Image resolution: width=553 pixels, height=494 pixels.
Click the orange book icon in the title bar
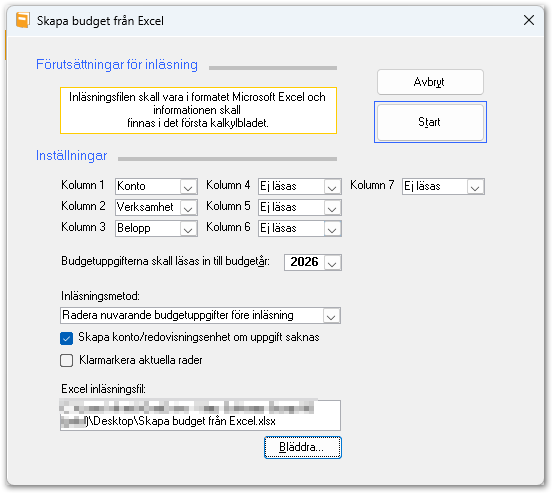click(22, 20)
